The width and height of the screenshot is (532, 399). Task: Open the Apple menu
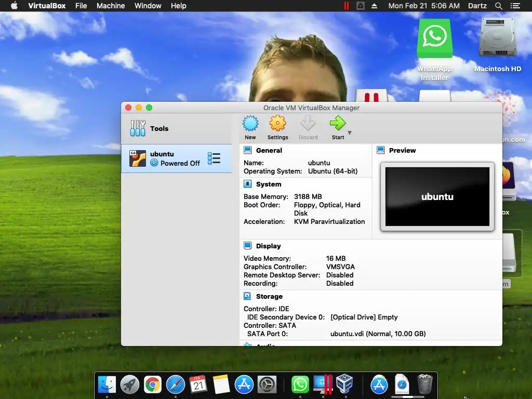(x=14, y=6)
